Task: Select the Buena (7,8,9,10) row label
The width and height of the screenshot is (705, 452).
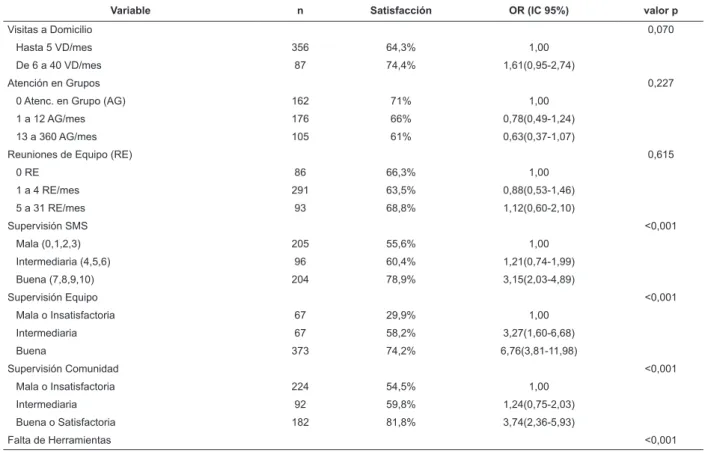Action: pyautogui.click(x=55, y=280)
